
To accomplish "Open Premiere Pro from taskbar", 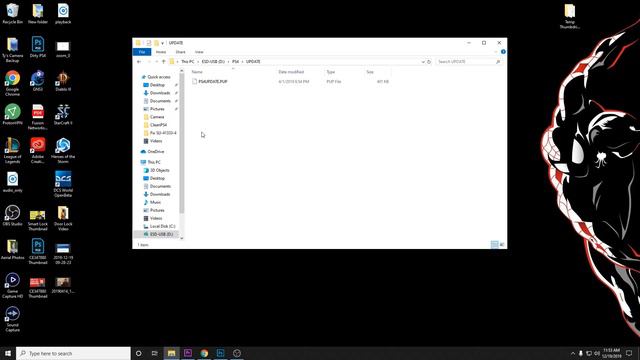I will pos(188,353).
